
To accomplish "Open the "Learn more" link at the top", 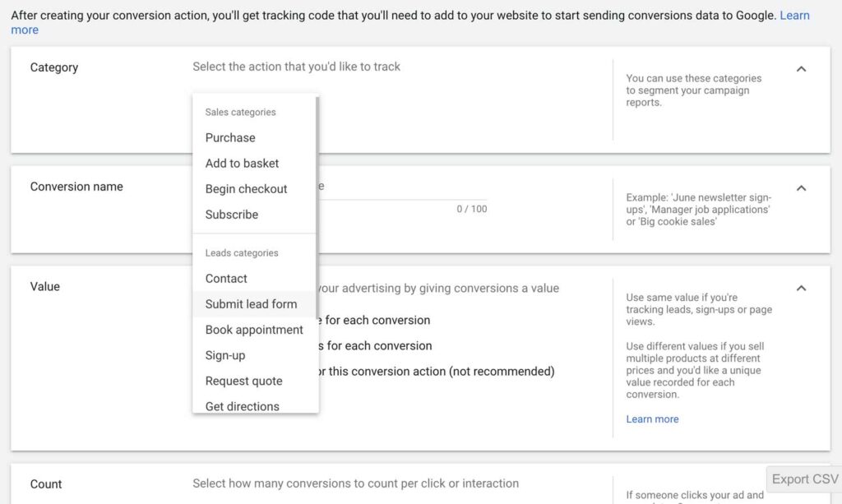I will [x=794, y=15].
